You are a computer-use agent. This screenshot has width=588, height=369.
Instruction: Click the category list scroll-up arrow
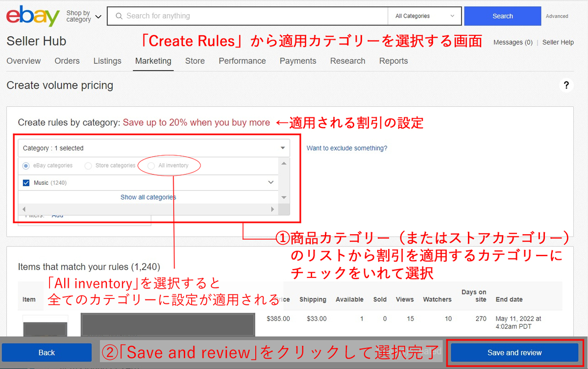[284, 163]
